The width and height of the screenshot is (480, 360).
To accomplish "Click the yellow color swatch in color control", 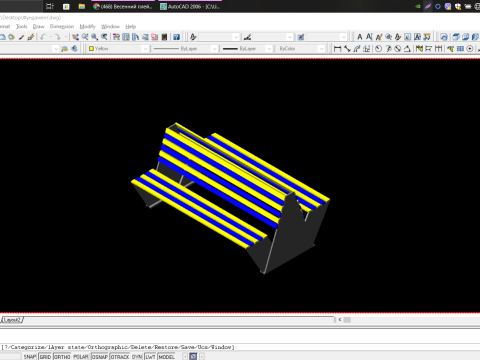I will point(91,49).
